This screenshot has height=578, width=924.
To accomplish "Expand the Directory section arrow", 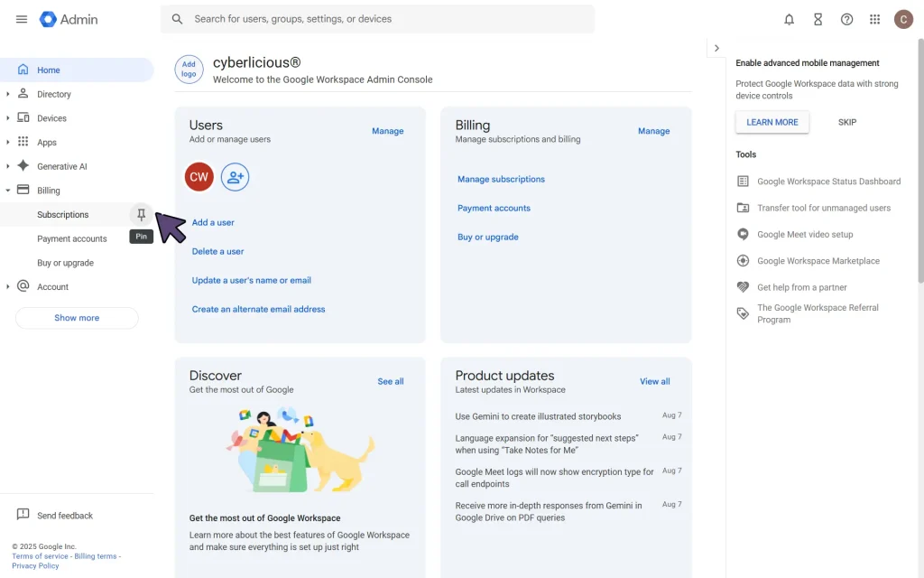I will pos(7,94).
